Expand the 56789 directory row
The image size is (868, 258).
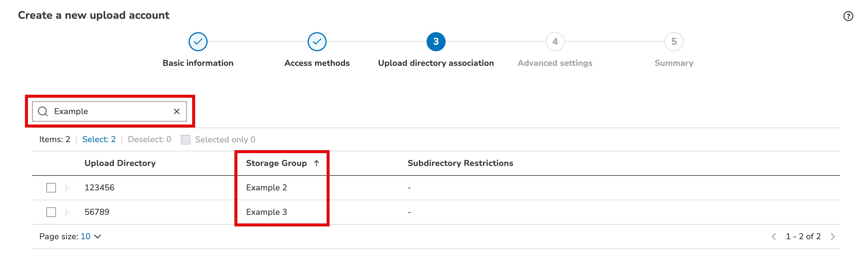(x=67, y=212)
